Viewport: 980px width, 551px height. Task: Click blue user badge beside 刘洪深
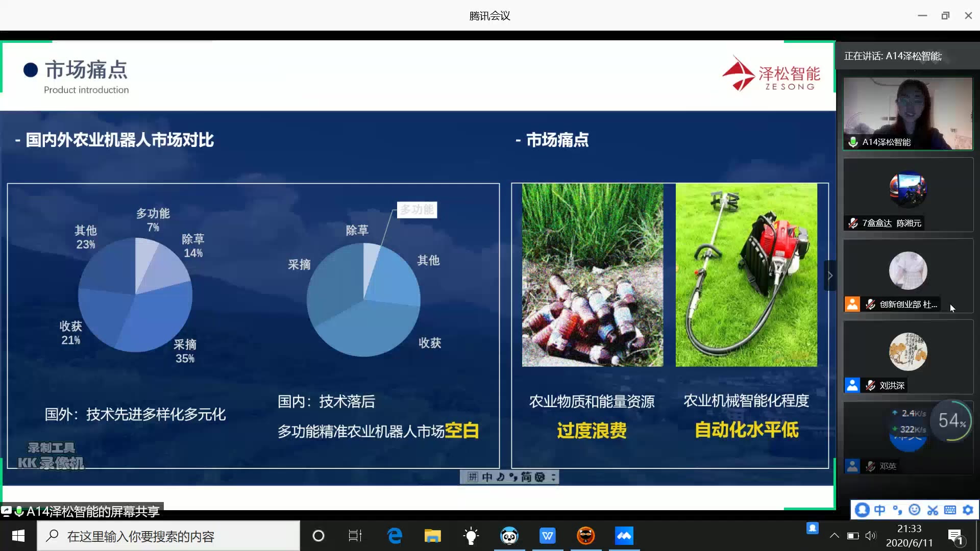(852, 385)
